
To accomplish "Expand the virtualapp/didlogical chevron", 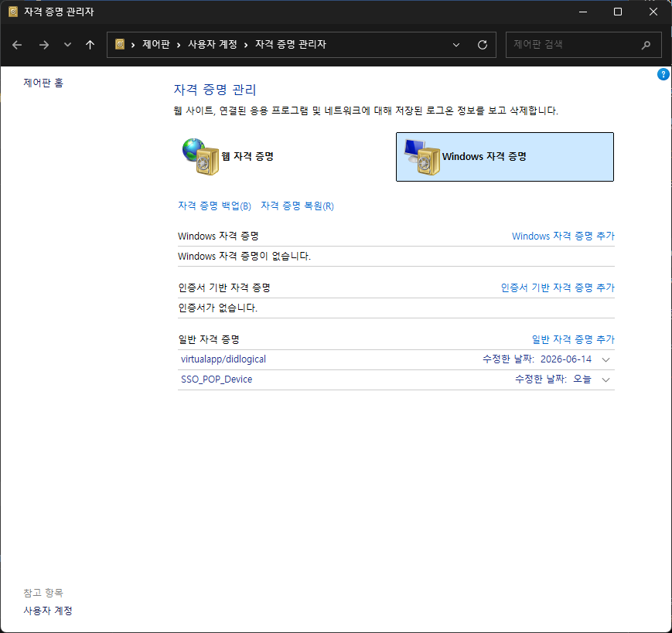I will [605, 359].
